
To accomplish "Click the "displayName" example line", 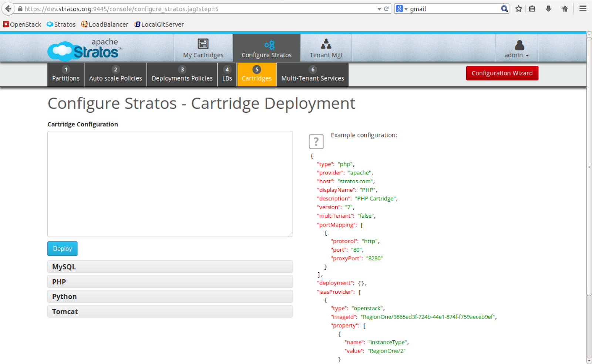I will point(347,190).
